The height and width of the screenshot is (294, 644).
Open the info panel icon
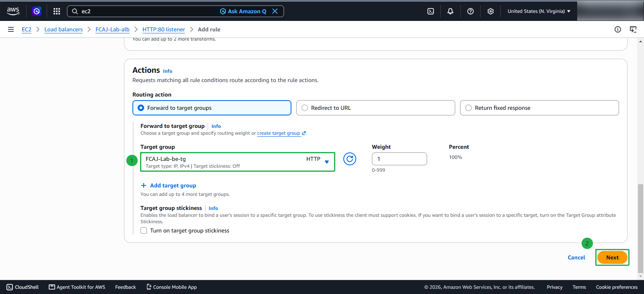click(618, 29)
